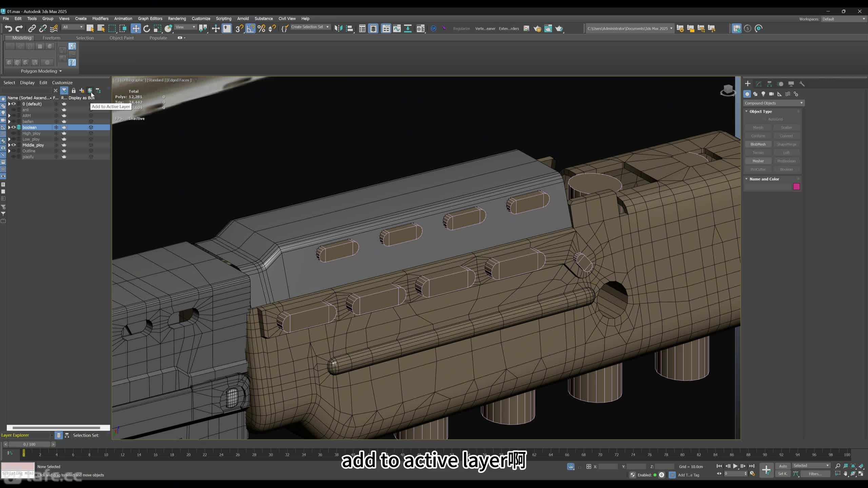The width and height of the screenshot is (868, 488).
Task: Expand the ARM layer tree
Action: tap(9, 116)
